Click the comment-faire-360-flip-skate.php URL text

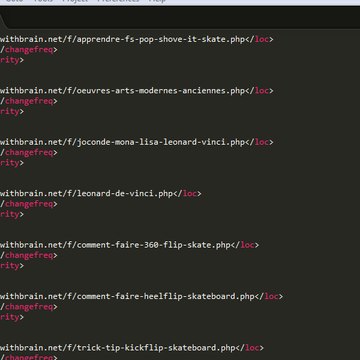(x=115, y=245)
